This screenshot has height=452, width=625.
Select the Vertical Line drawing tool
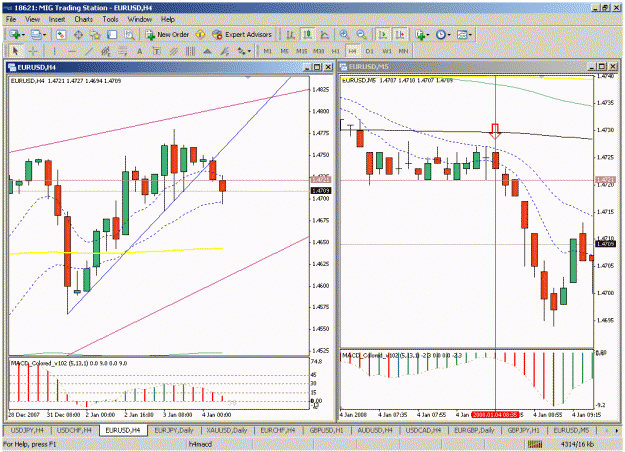[54, 51]
